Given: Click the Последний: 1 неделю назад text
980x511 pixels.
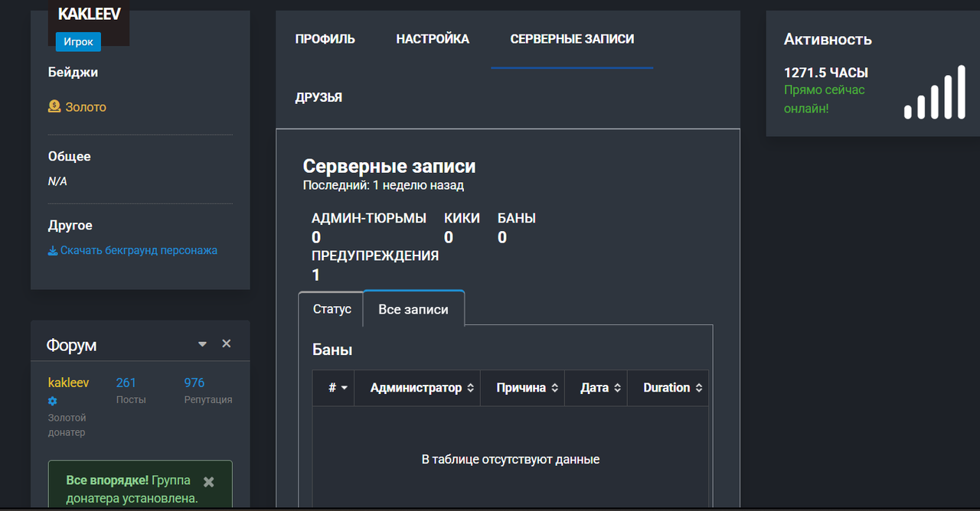Looking at the screenshot, I should [x=384, y=185].
